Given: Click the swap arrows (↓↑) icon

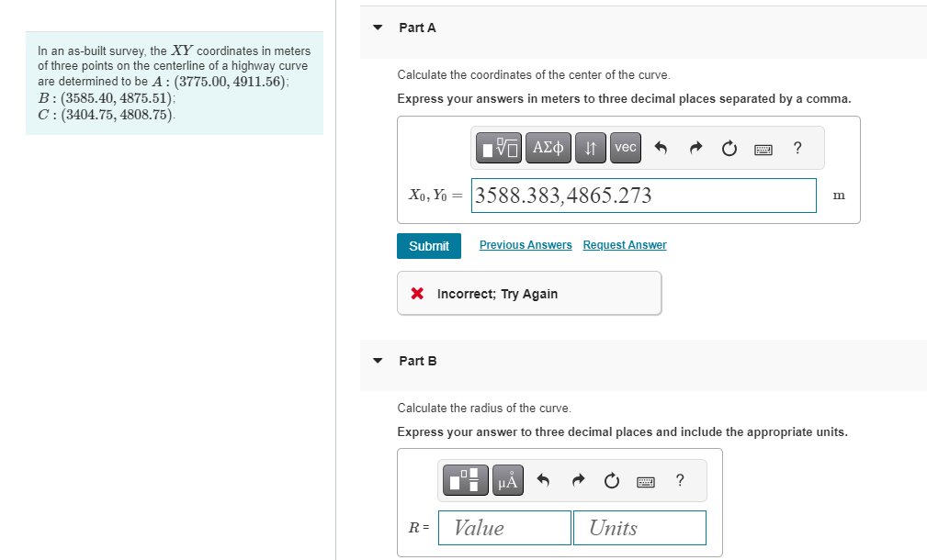Looking at the screenshot, I should pyautogui.click(x=590, y=147).
